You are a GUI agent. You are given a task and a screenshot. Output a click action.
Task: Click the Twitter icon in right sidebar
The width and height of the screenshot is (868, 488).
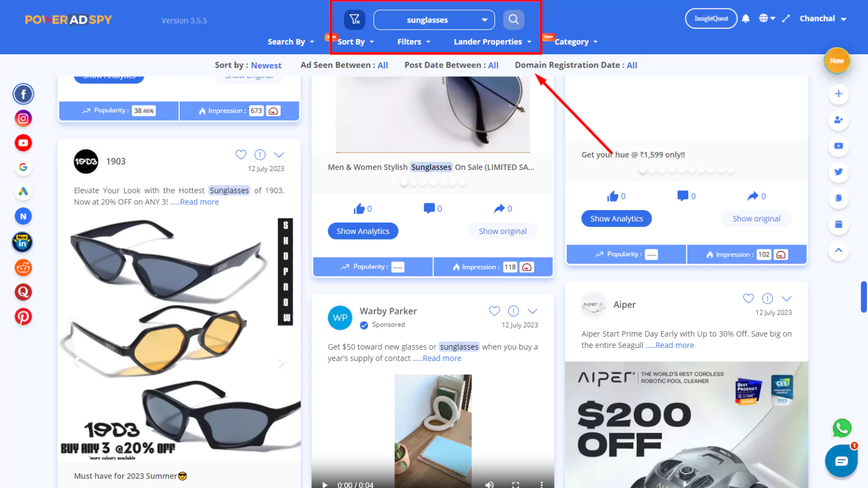coord(839,172)
